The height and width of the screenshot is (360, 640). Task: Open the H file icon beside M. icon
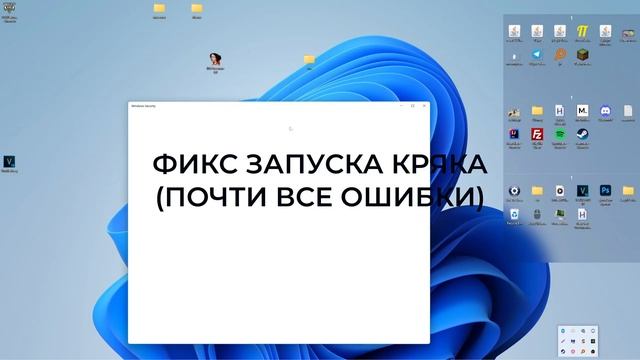coord(560,111)
